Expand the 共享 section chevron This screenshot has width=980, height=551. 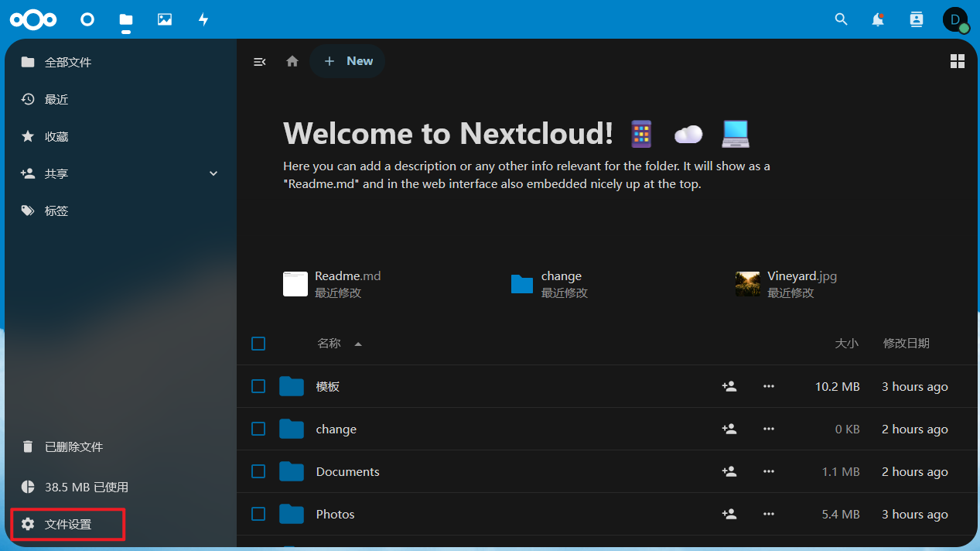[x=213, y=173]
